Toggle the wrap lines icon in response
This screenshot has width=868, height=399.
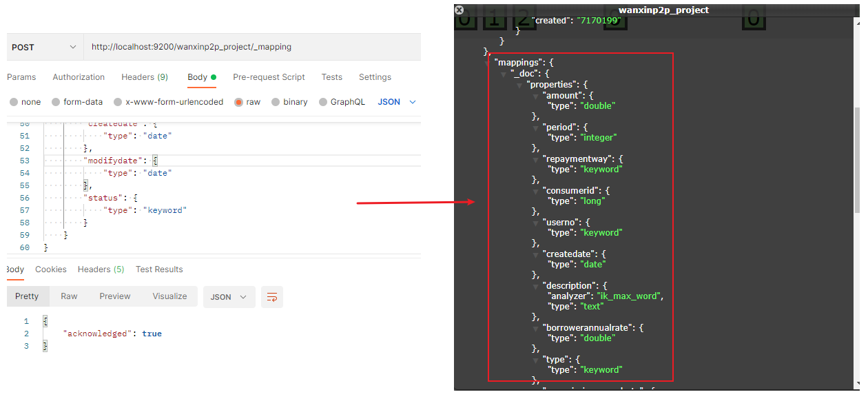(x=272, y=297)
